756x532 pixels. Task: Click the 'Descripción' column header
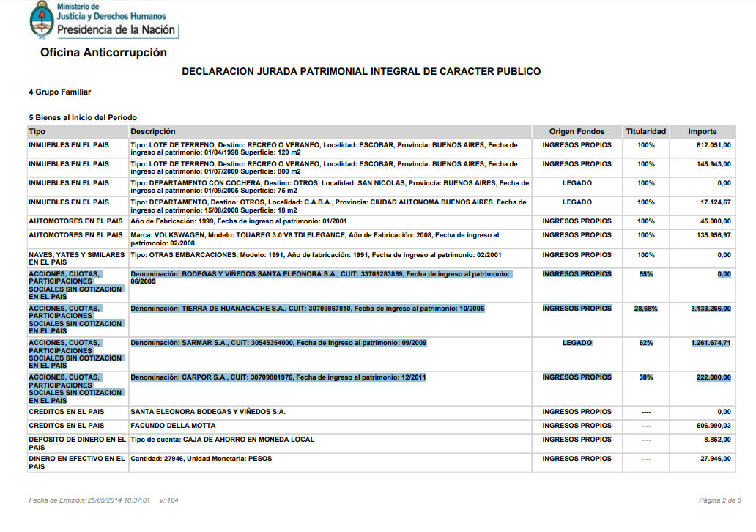point(153,131)
